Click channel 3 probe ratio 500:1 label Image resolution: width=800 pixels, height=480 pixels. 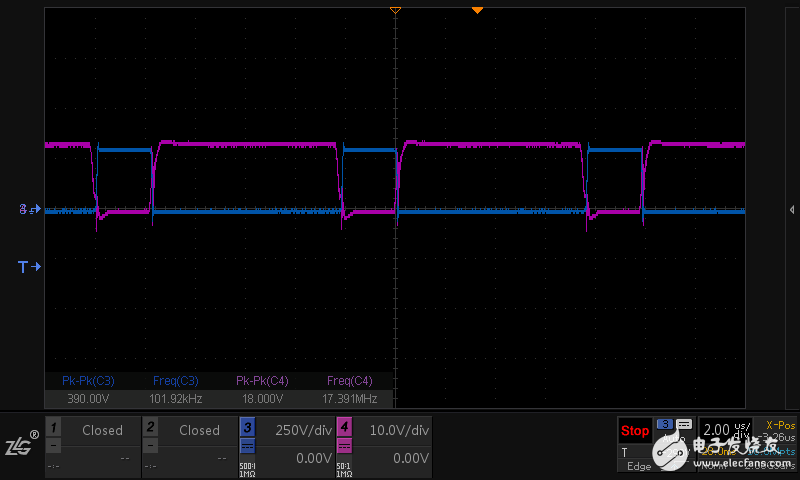[247, 466]
